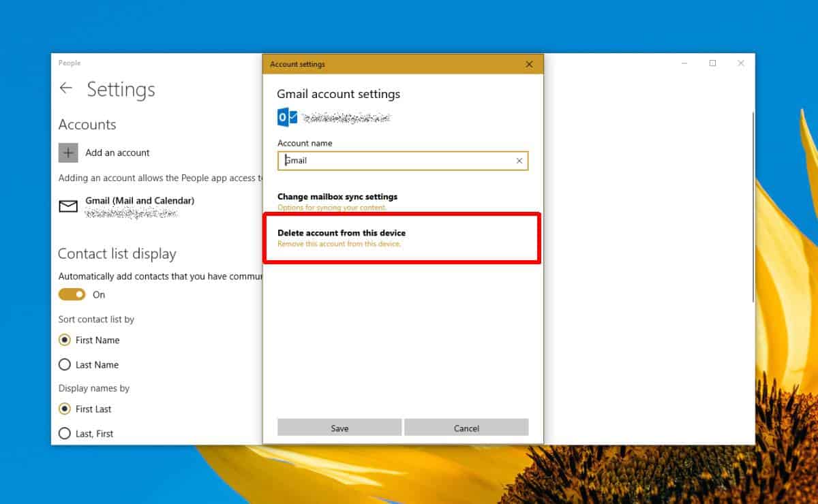The width and height of the screenshot is (818, 504).
Task: Click Add an account label
Action: click(x=117, y=153)
